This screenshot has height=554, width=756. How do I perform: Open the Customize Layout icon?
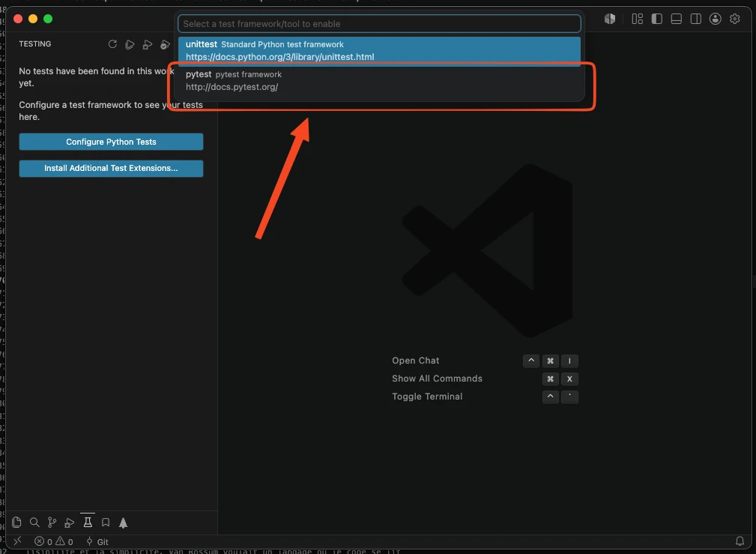(638, 19)
